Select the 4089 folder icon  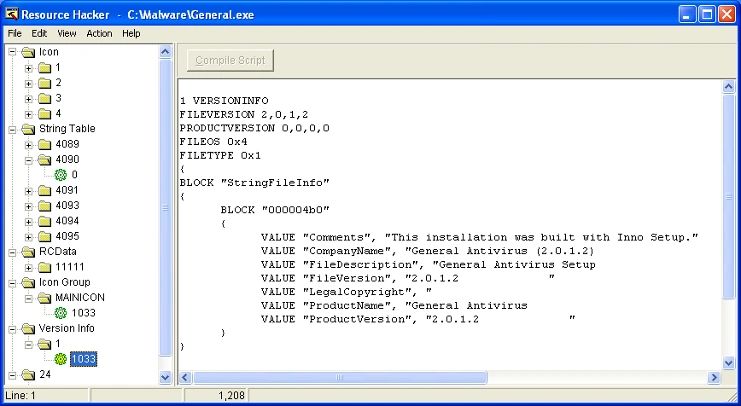click(44, 144)
